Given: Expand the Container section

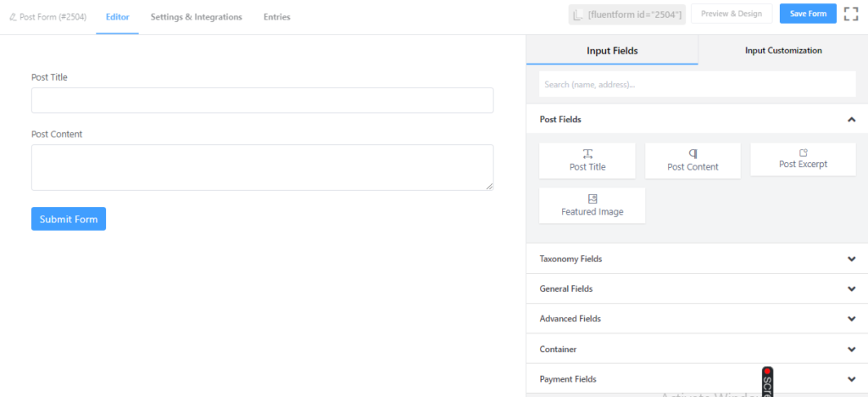Looking at the screenshot, I should (697, 349).
